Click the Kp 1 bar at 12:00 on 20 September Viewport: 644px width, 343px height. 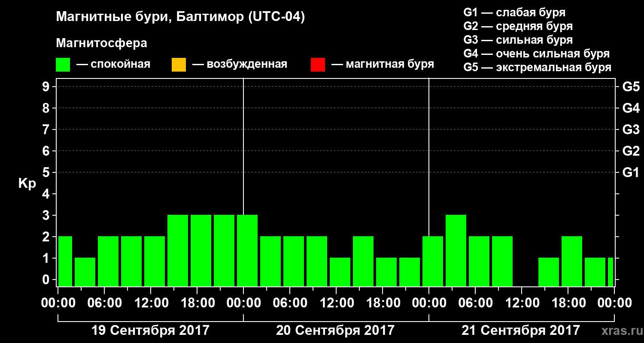[x=340, y=272]
